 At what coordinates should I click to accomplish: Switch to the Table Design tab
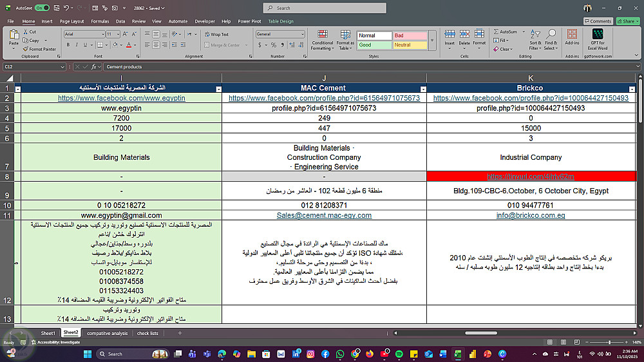coord(281,21)
